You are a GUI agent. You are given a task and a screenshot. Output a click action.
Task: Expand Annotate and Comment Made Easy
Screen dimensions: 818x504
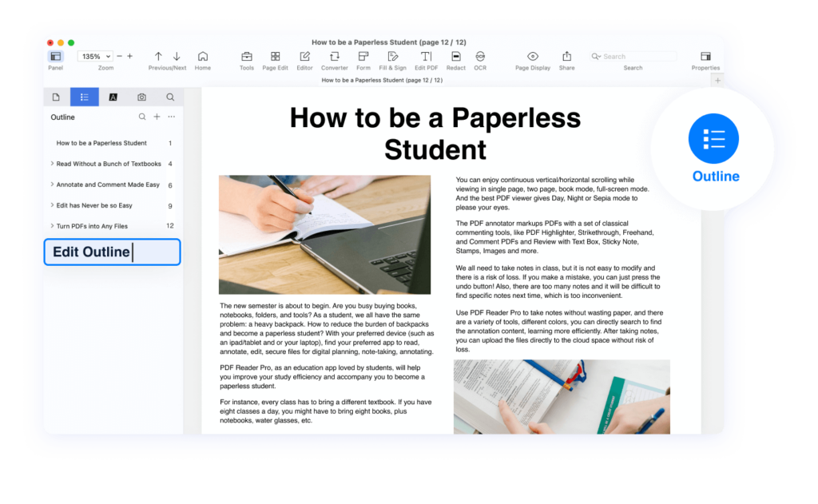coord(52,185)
